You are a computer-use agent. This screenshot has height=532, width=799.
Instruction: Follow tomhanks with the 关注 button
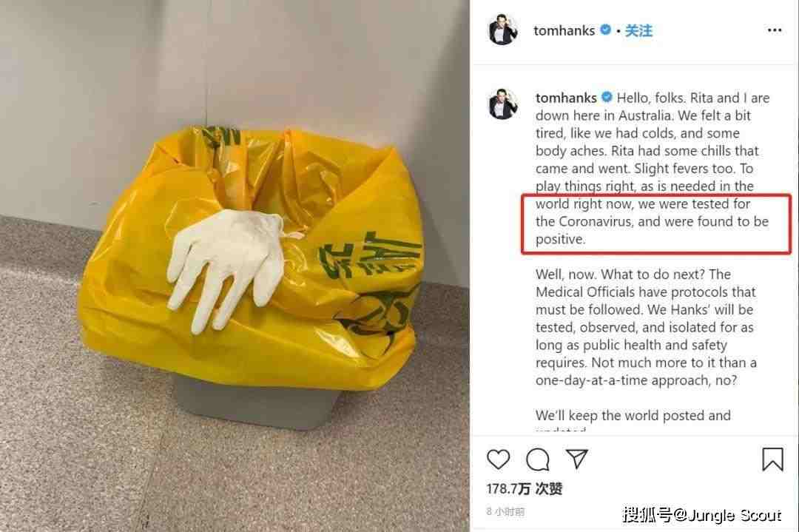click(x=638, y=30)
